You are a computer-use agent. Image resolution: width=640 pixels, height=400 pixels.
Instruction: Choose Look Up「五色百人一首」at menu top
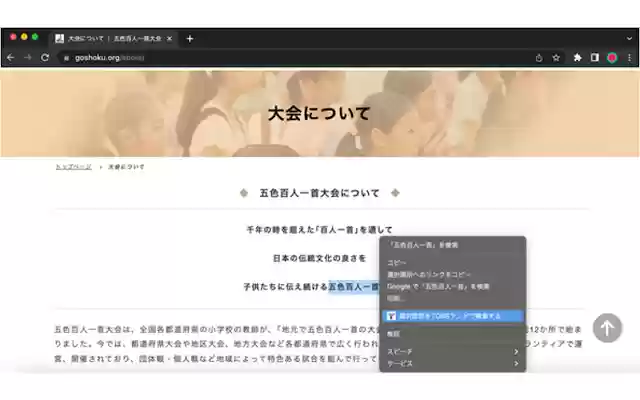(x=453, y=245)
